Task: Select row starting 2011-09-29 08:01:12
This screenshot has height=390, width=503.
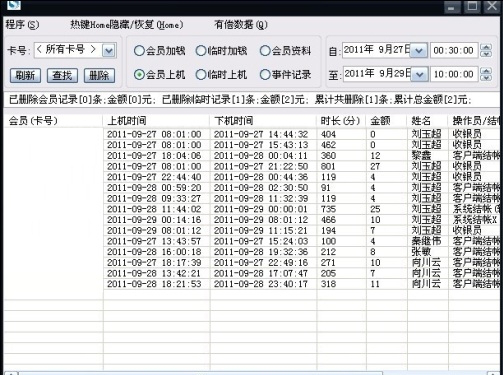Action: point(252,231)
